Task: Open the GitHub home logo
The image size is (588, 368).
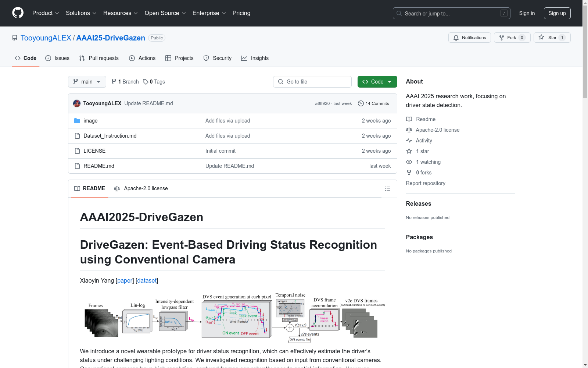Action: point(18,13)
